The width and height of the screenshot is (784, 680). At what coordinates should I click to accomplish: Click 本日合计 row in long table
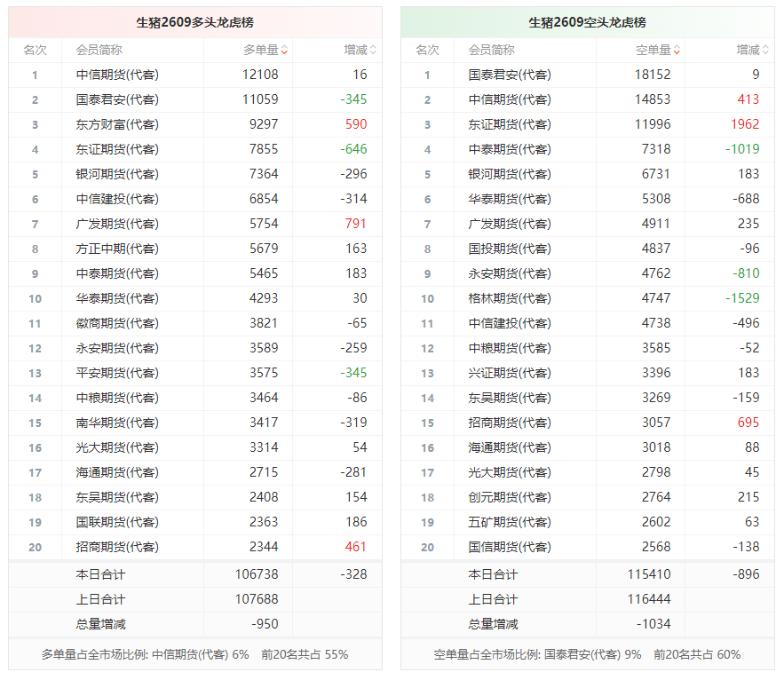click(195, 574)
